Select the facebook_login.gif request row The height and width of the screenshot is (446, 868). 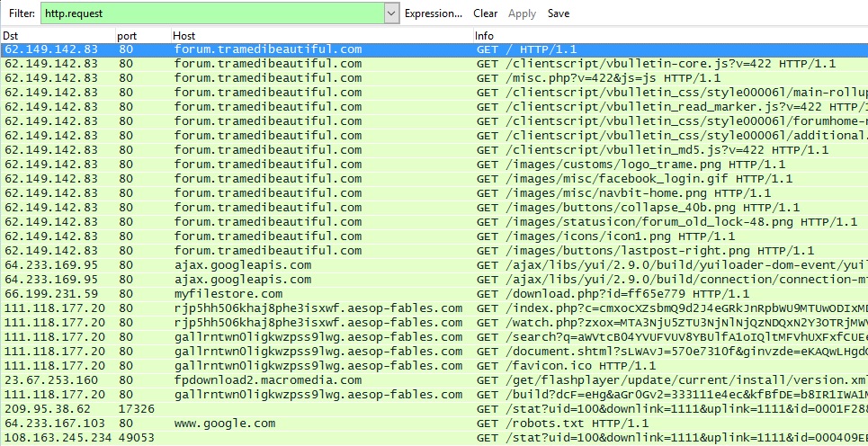point(434,179)
